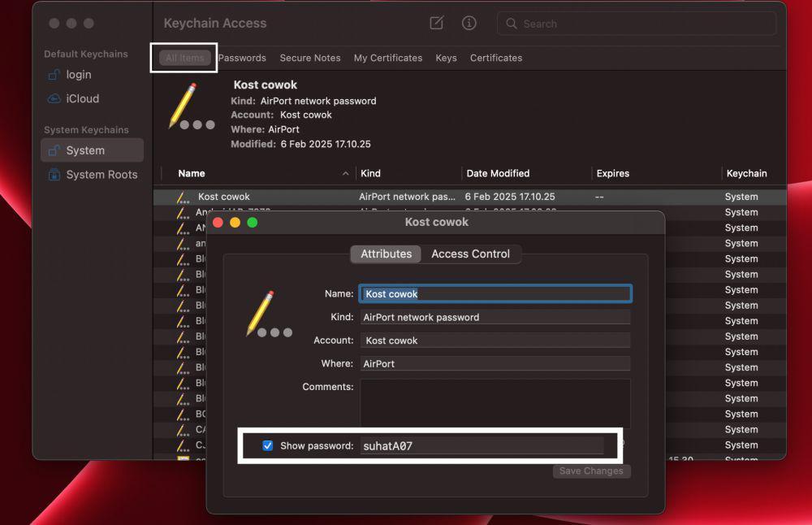
Task: Click the Kind field AirPort network password
Action: coord(495,317)
